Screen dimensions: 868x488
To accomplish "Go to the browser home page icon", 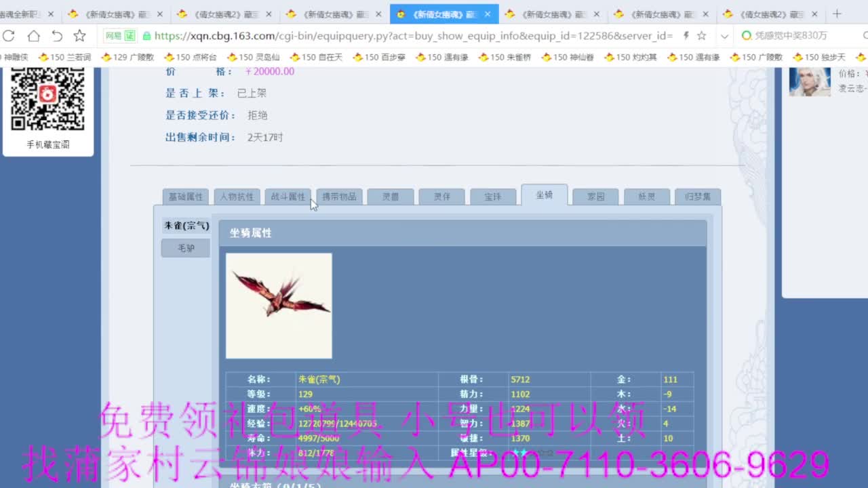I will (x=33, y=36).
